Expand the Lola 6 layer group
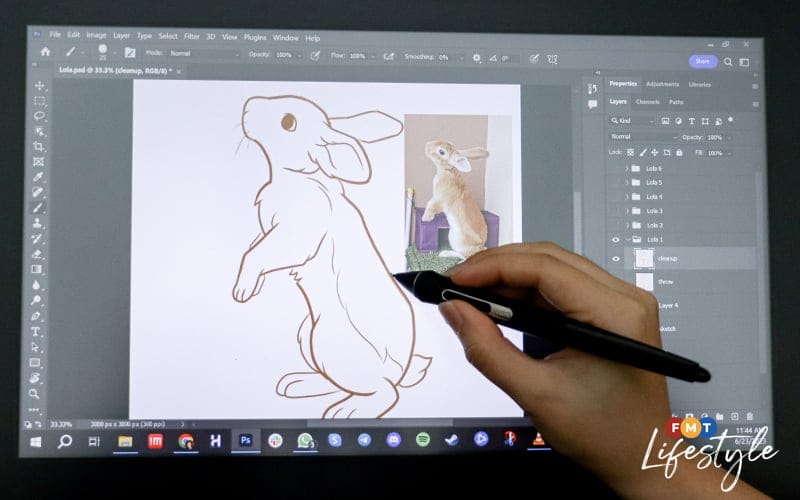This screenshot has width=800, height=500. click(x=627, y=168)
